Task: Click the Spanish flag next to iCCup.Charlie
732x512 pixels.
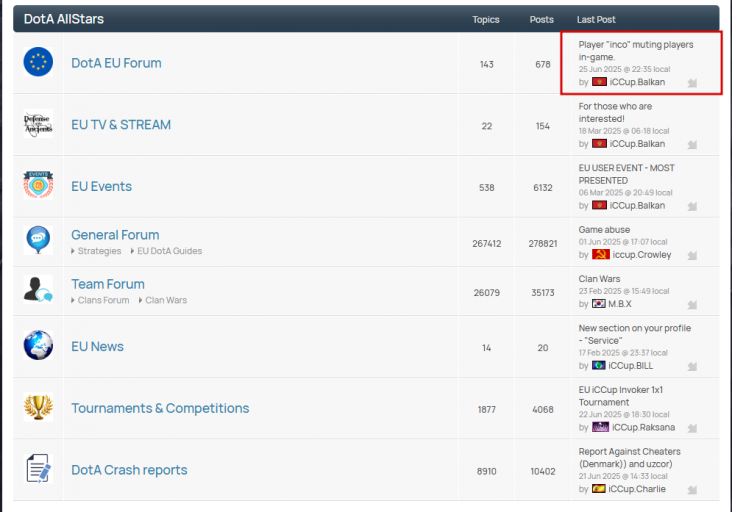Action: [x=599, y=488]
